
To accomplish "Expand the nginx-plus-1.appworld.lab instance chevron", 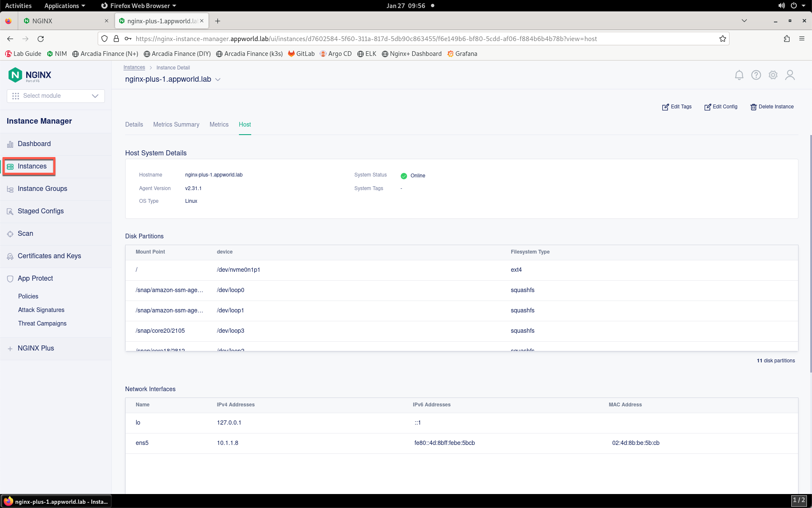I will [218, 80].
